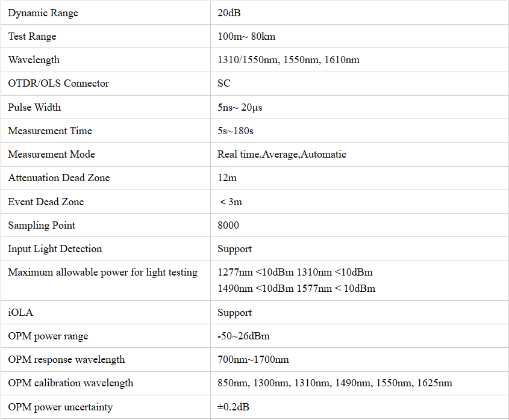
Task: Click the Wavelength row label
Action: click(x=34, y=60)
